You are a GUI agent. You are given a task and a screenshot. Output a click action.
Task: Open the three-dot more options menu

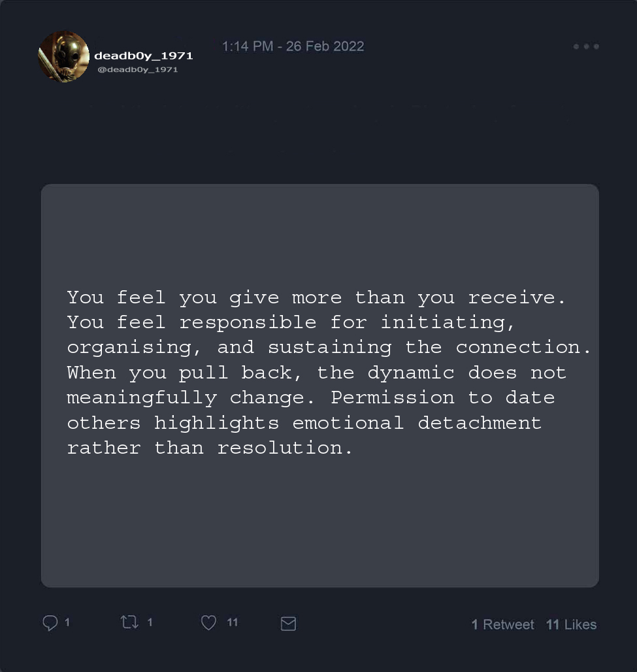point(586,46)
